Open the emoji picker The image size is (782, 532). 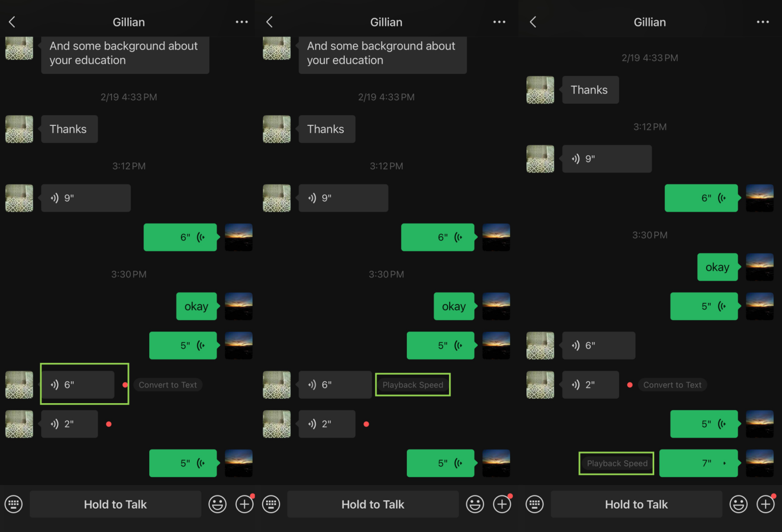(x=217, y=504)
